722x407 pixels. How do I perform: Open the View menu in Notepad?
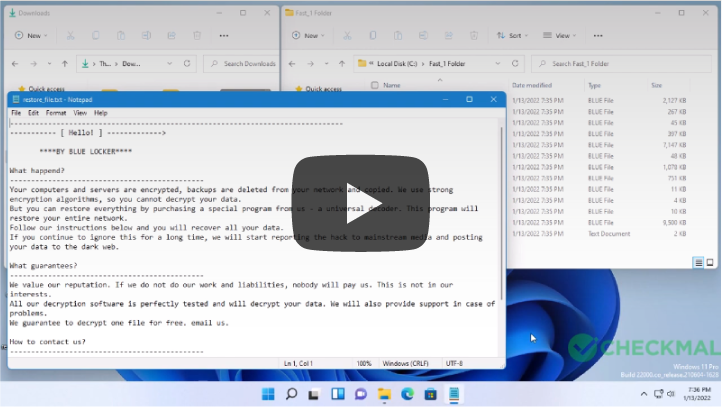[80, 113]
